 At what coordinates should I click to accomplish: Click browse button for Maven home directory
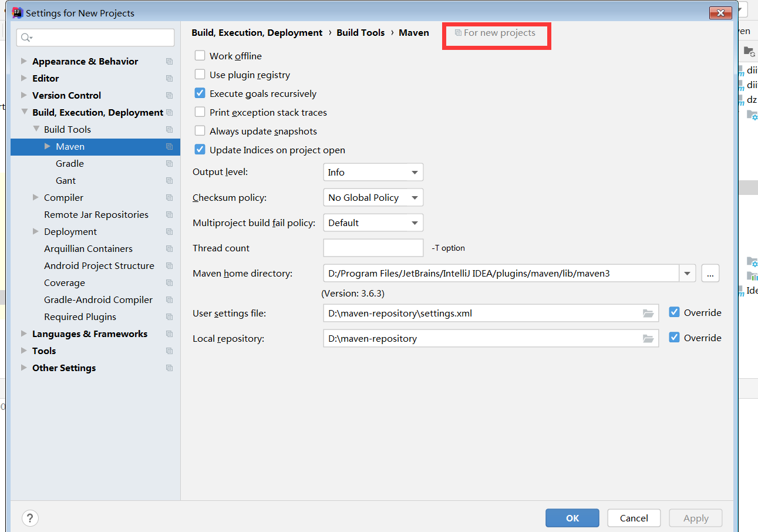point(710,273)
